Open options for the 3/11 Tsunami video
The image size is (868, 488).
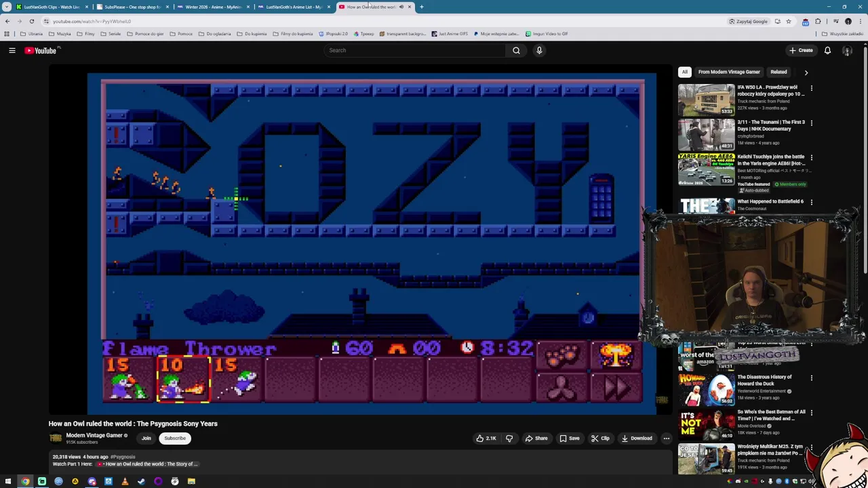[x=811, y=123]
